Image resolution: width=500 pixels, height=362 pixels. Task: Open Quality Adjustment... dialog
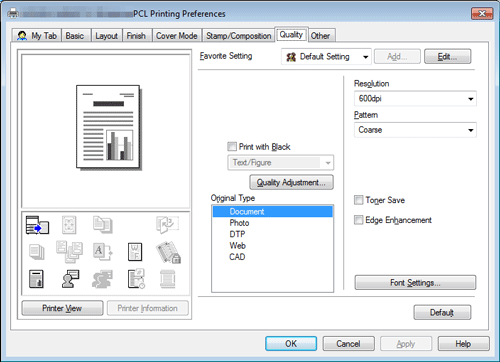tap(291, 182)
